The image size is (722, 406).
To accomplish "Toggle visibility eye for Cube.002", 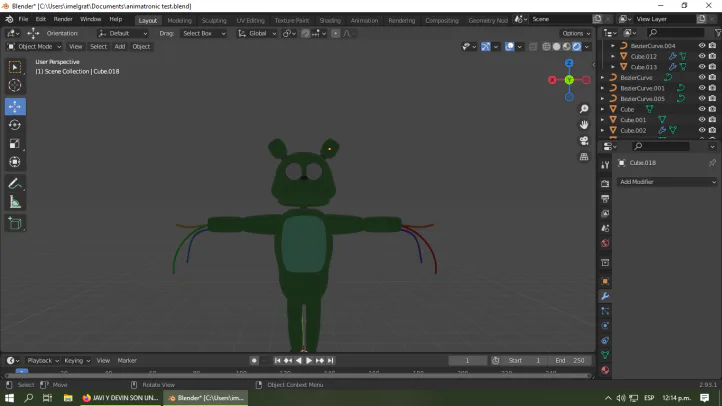I will tap(702, 130).
